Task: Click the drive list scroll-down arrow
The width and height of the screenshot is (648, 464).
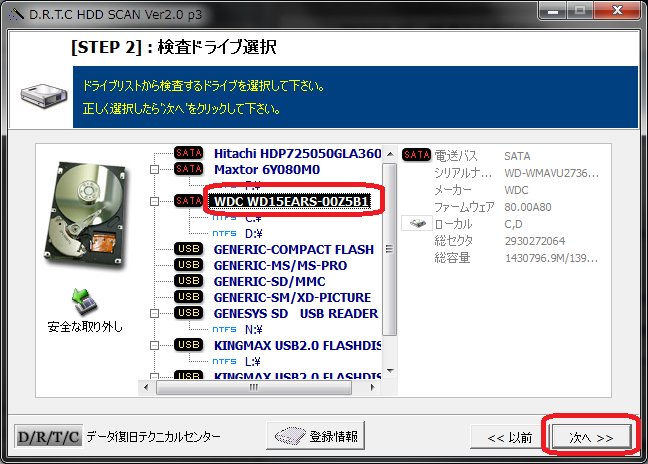Action: pos(390,371)
